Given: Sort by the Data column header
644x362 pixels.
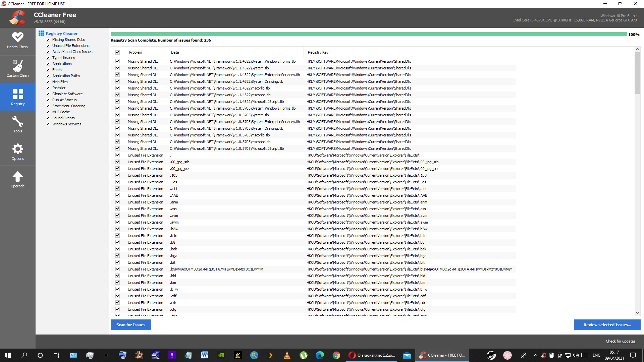Looking at the screenshot, I should (x=235, y=52).
